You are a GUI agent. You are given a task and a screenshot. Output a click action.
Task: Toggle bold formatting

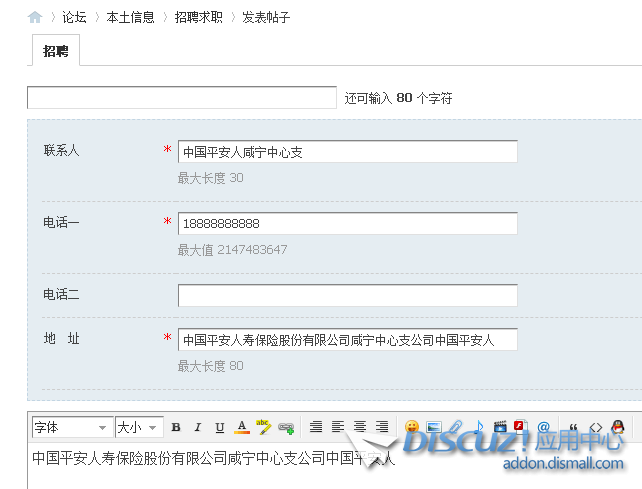pyautogui.click(x=176, y=427)
